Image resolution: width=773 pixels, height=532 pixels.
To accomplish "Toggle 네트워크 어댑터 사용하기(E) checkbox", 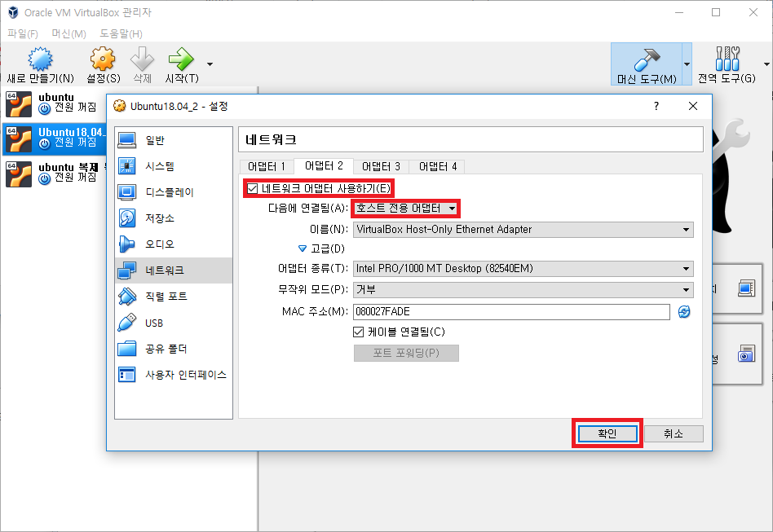I will pyautogui.click(x=253, y=189).
